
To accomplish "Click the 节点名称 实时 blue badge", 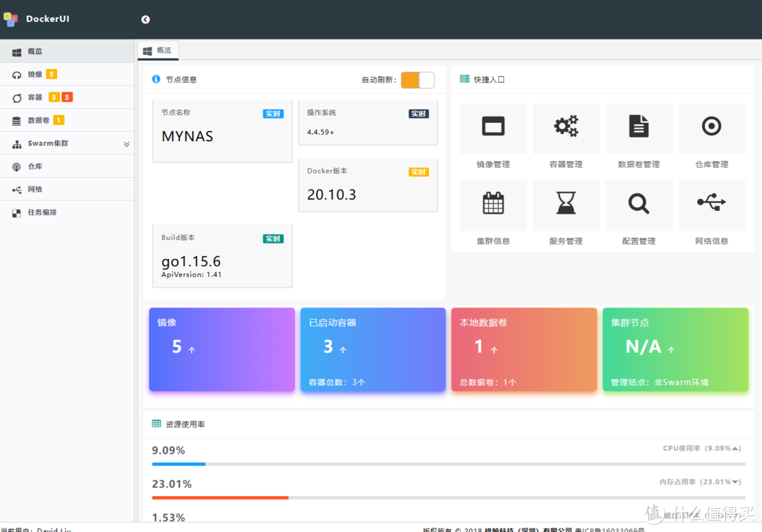I will click(273, 114).
